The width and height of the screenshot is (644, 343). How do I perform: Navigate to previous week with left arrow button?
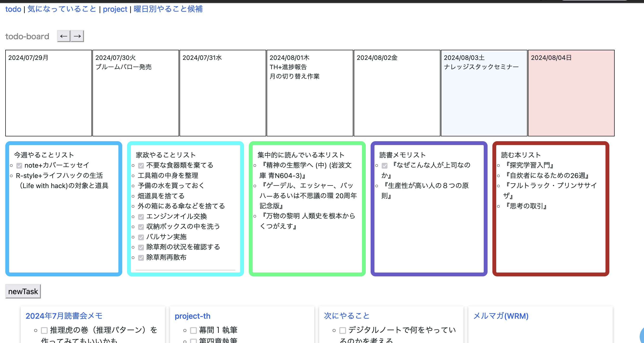click(64, 36)
